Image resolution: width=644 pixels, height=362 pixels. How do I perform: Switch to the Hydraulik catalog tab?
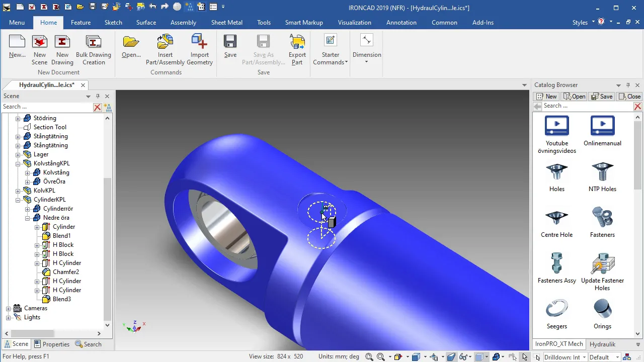click(602, 344)
